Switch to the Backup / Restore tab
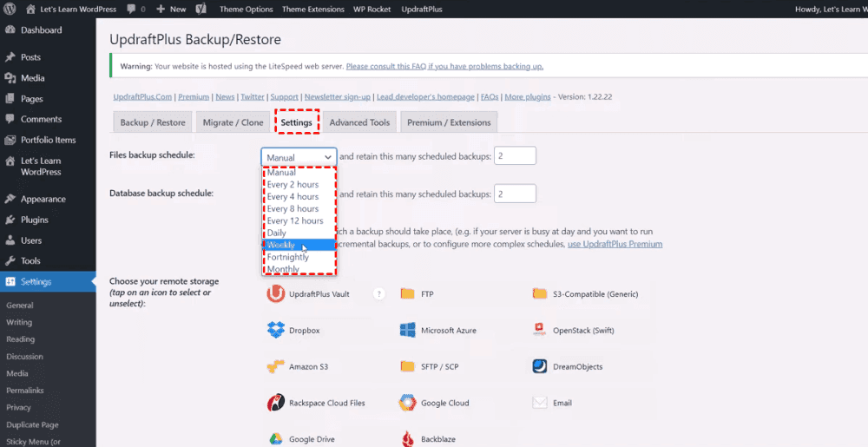The height and width of the screenshot is (447, 868). (153, 122)
